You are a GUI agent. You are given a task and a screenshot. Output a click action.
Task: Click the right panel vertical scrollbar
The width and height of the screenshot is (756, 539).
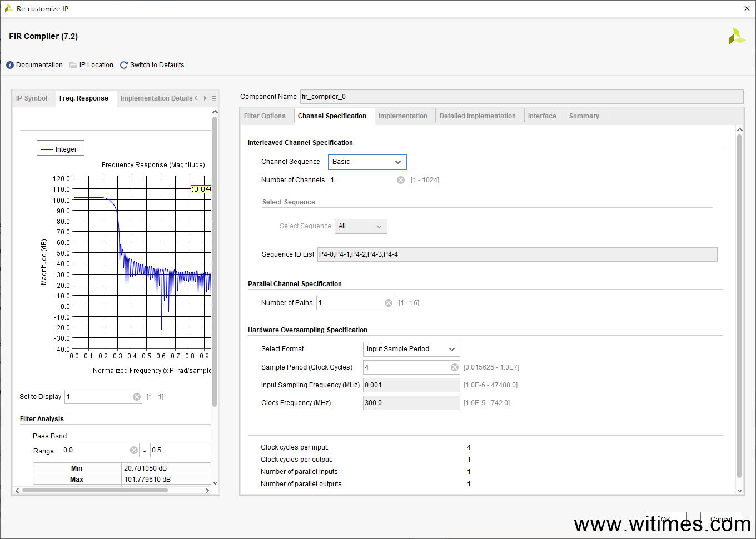coord(739,306)
